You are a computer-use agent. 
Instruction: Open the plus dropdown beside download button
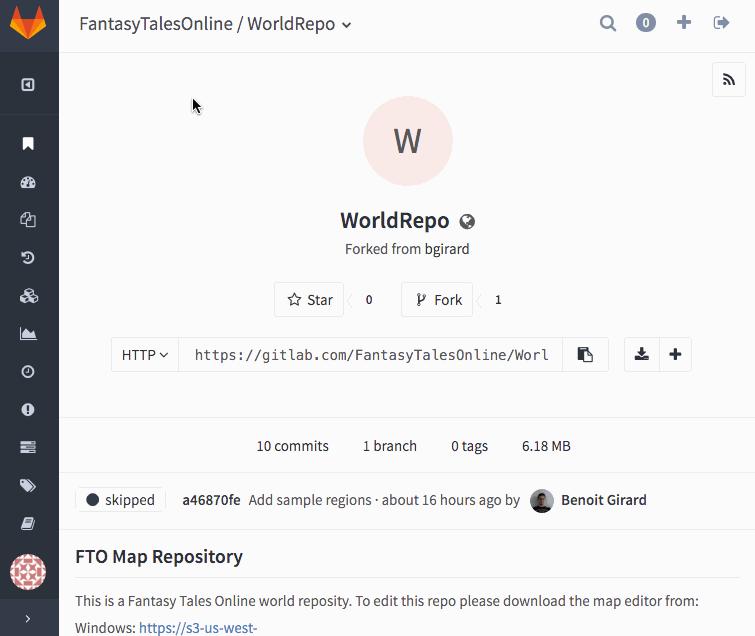click(x=675, y=354)
